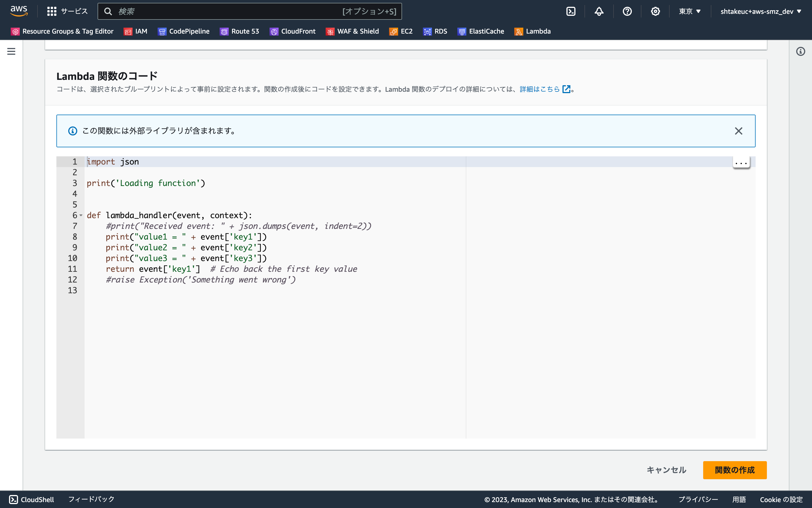This screenshot has width=812, height=508.
Task: Click the Lambda favorite icon
Action: point(519,32)
